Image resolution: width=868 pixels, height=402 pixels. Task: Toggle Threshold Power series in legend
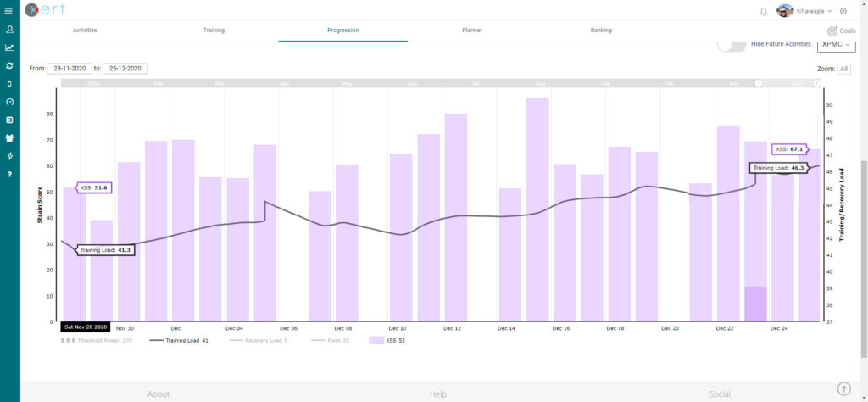[x=97, y=340]
